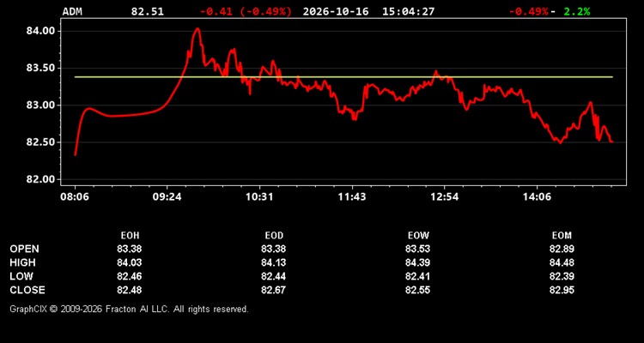644x343 pixels.
Task: Click the 14:06 time axis label
Action: (538, 197)
